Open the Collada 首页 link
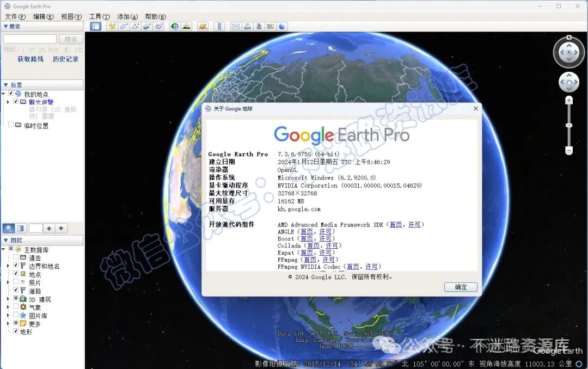This screenshot has width=588, height=369. [x=314, y=245]
